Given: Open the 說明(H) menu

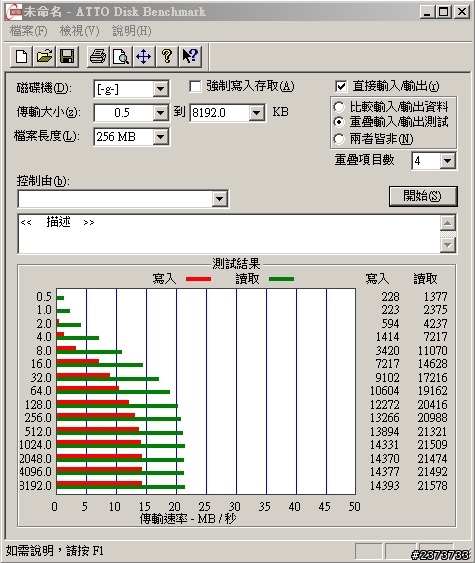Looking at the screenshot, I should (131, 31).
